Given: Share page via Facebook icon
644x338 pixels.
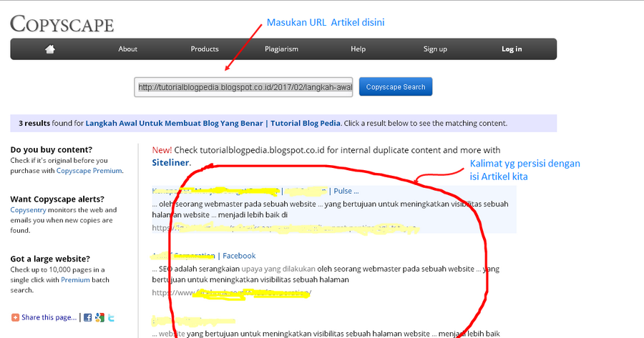Looking at the screenshot, I should (x=88, y=317).
